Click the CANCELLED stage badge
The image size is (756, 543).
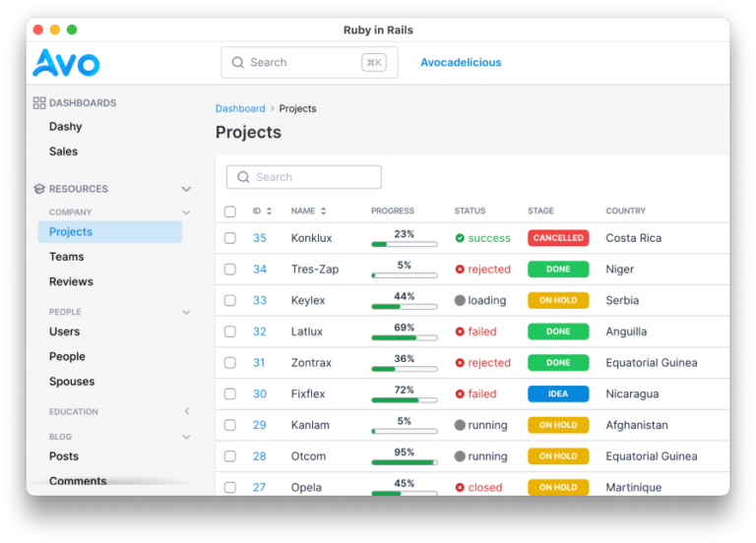pyautogui.click(x=558, y=238)
